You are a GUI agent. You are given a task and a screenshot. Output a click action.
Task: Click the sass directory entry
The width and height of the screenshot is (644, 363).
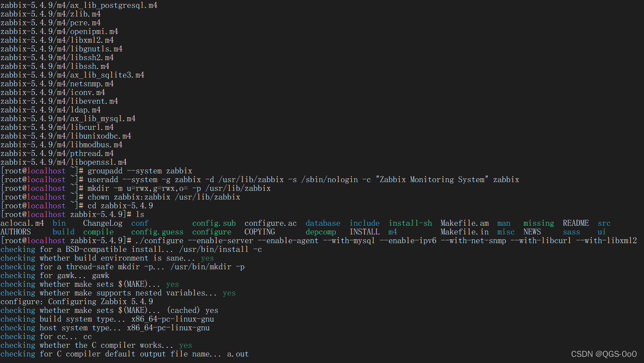(x=571, y=231)
